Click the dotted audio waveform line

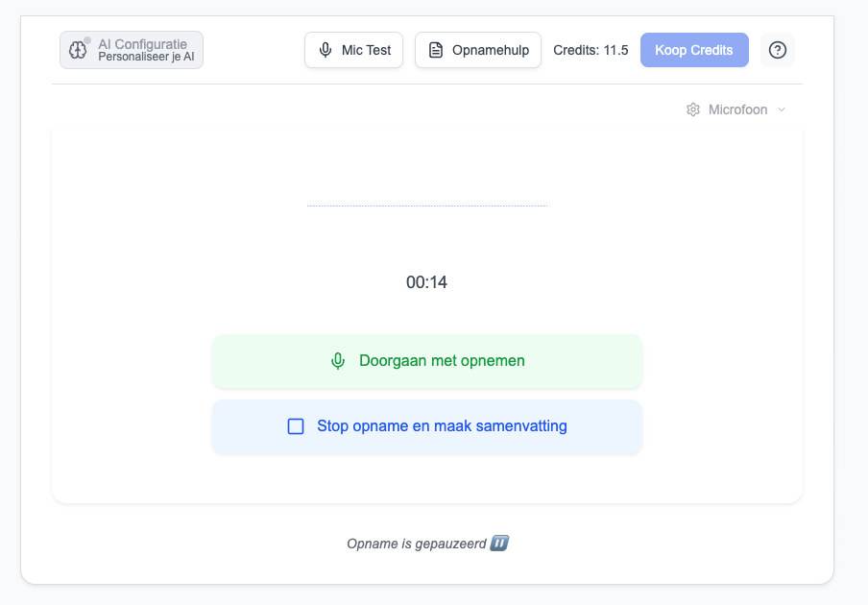[x=426, y=206]
